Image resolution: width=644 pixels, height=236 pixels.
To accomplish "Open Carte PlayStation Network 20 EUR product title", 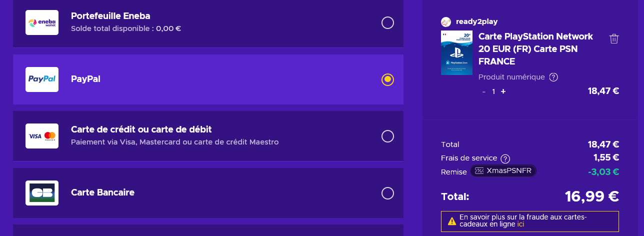I will tap(535, 49).
